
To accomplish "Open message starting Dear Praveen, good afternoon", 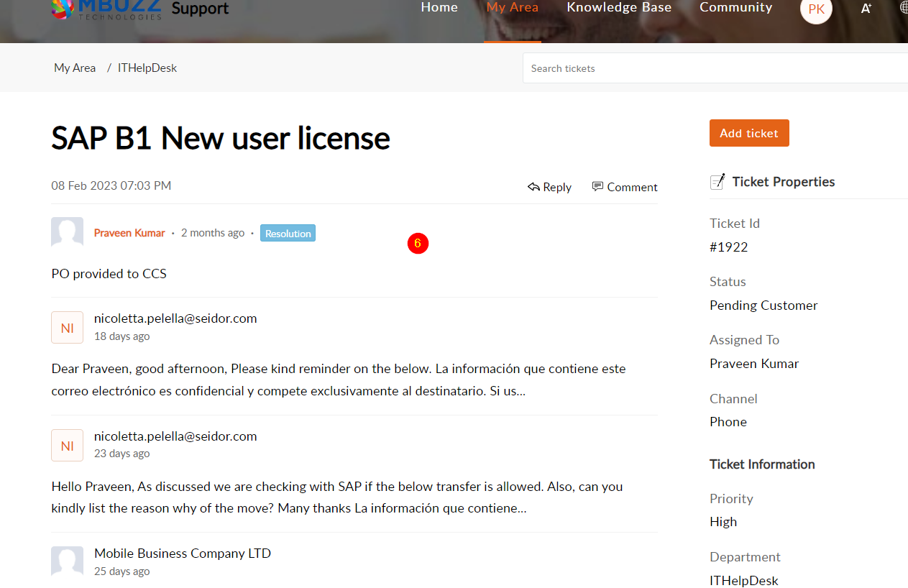I will click(x=339, y=380).
